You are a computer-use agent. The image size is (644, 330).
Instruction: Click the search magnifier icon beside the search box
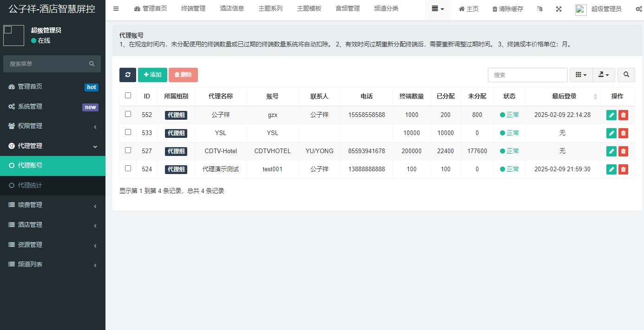click(626, 75)
